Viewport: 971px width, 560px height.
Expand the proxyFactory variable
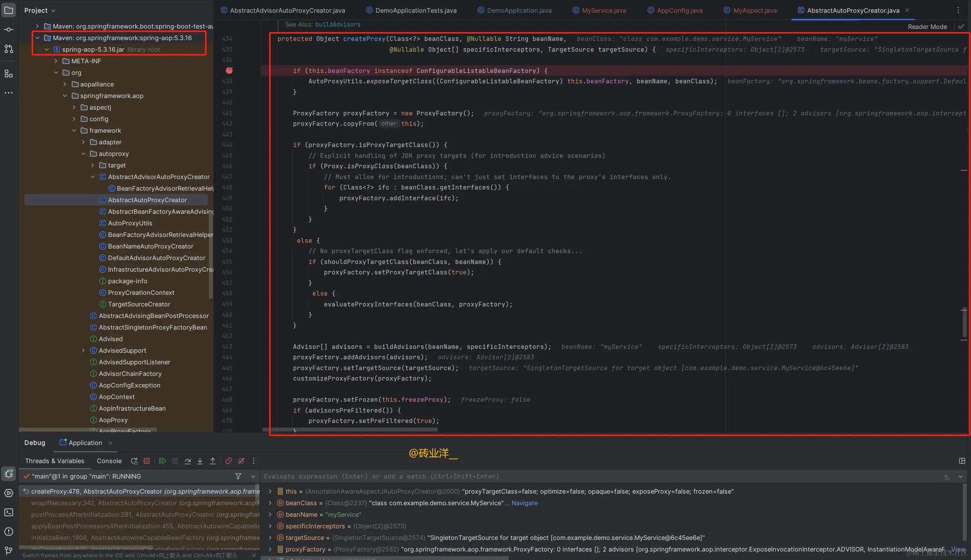(270, 549)
